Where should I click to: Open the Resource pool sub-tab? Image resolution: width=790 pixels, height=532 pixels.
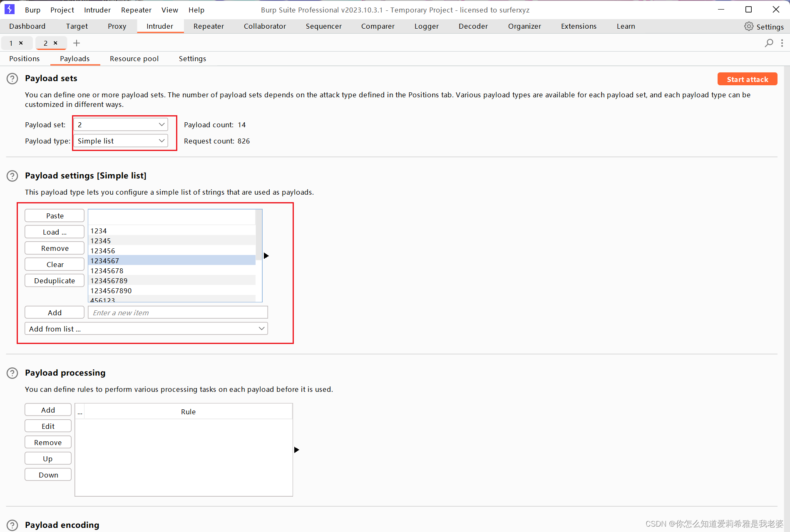[x=134, y=59]
